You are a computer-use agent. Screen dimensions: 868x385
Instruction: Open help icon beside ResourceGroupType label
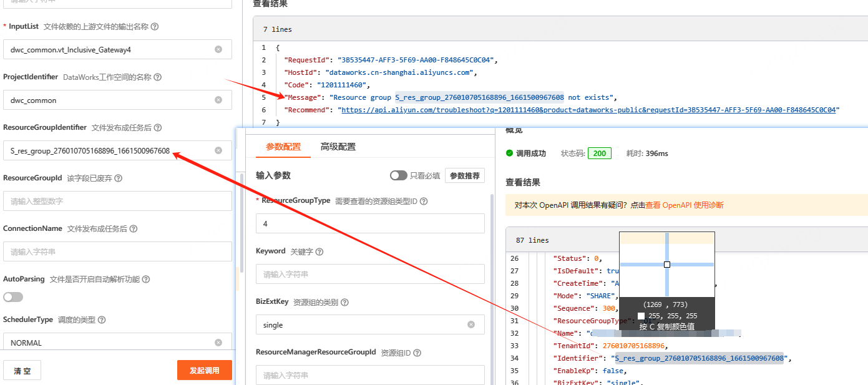[424, 202]
